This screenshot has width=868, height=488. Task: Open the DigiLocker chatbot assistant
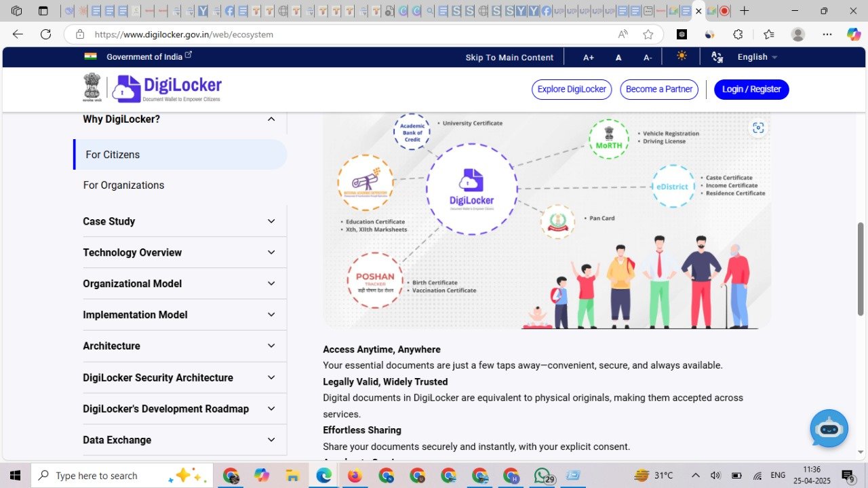pos(829,428)
